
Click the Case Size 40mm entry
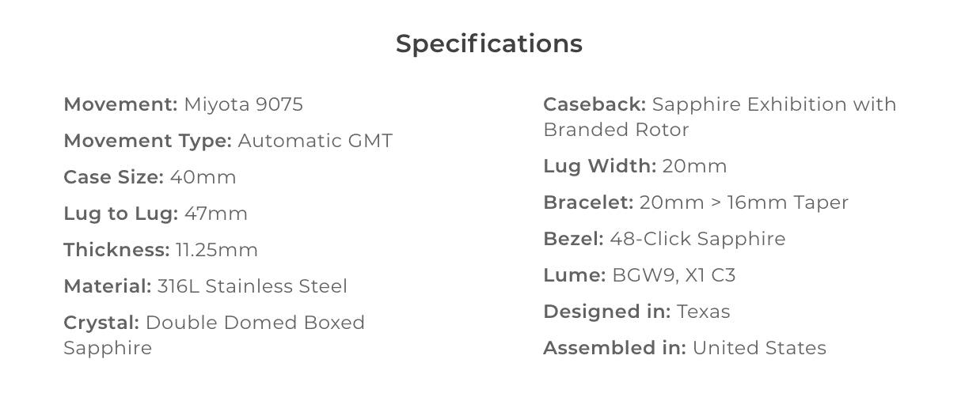pyautogui.click(x=150, y=177)
